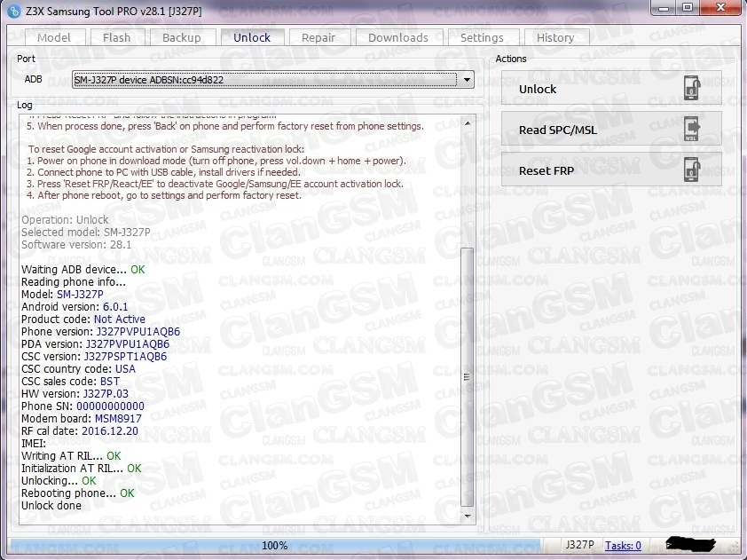Click 'Reading phone info...' line
The width and height of the screenshot is (747, 560).
[x=74, y=282]
